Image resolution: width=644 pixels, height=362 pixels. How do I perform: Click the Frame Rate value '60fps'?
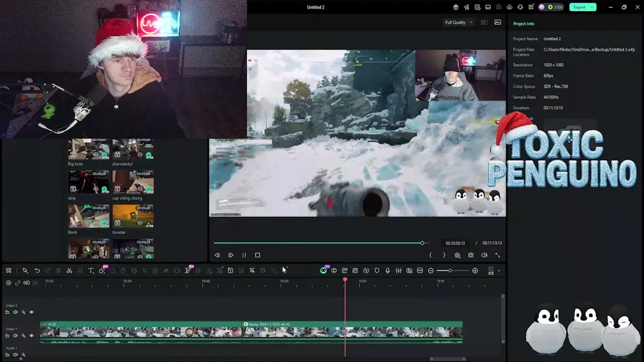point(548,75)
